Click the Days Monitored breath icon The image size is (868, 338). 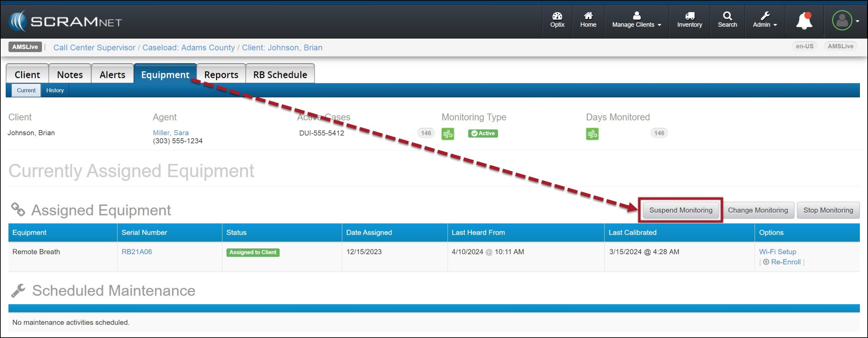(592, 134)
